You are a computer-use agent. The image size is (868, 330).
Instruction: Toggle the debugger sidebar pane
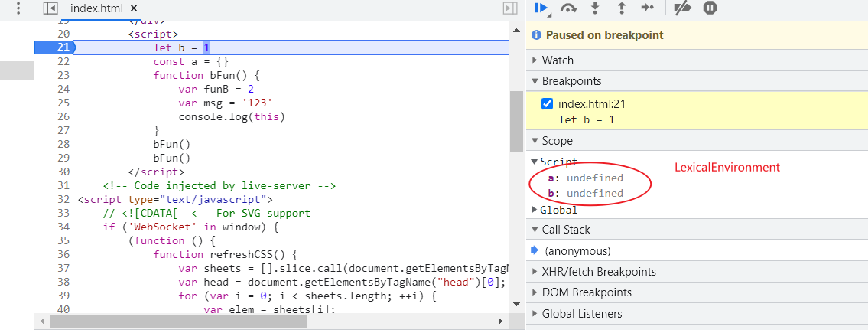(510, 8)
